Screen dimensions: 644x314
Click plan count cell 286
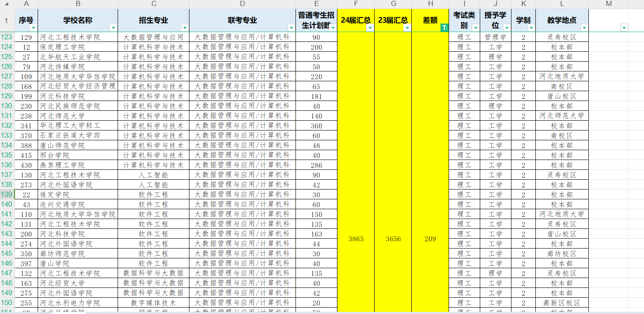coord(316,165)
